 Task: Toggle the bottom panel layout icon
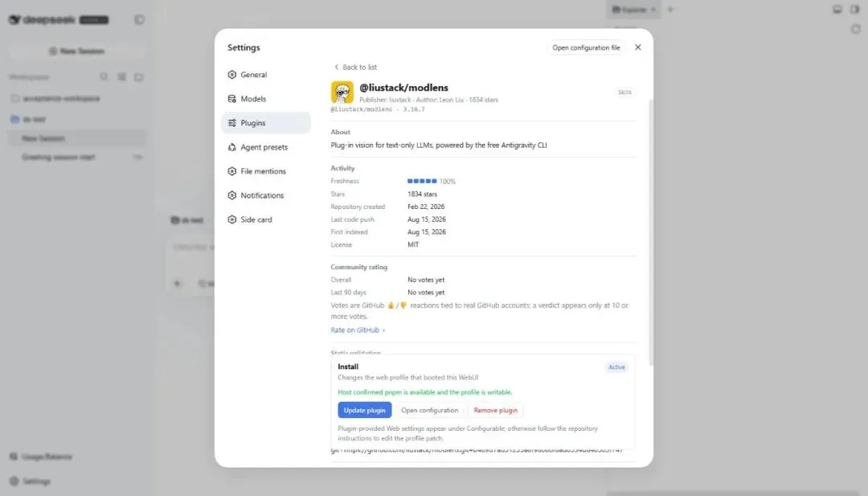tap(837, 10)
